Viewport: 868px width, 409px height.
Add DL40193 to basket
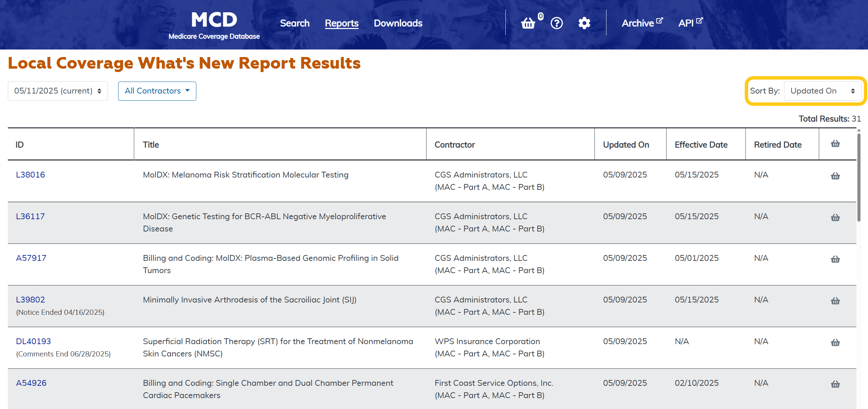click(835, 342)
